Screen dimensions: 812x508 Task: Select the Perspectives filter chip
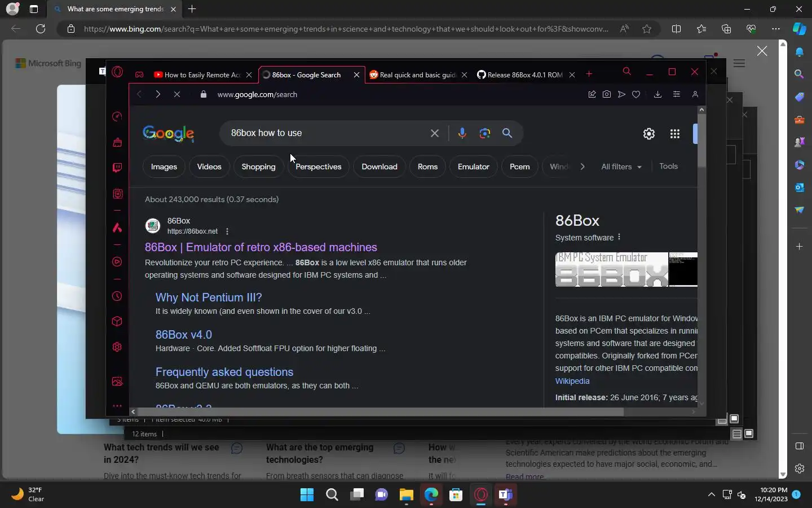tap(319, 167)
